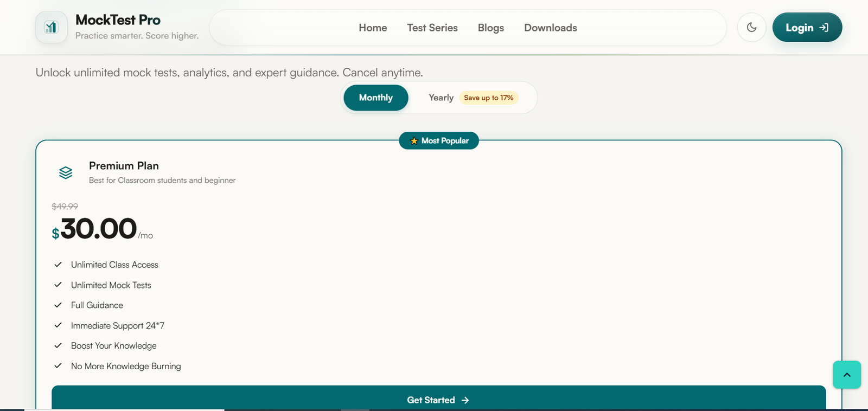
Task: Click checkmark beside Boost Your Knowledge
Action: (x=58, y=345)
